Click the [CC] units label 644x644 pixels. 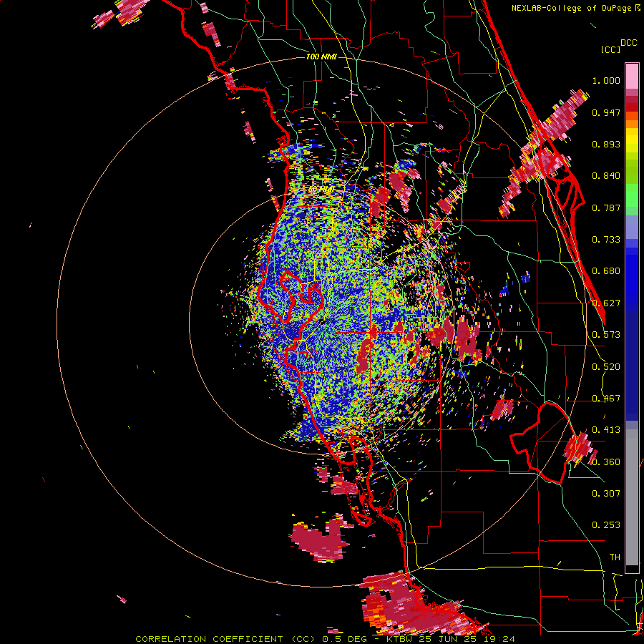point(610,49)
